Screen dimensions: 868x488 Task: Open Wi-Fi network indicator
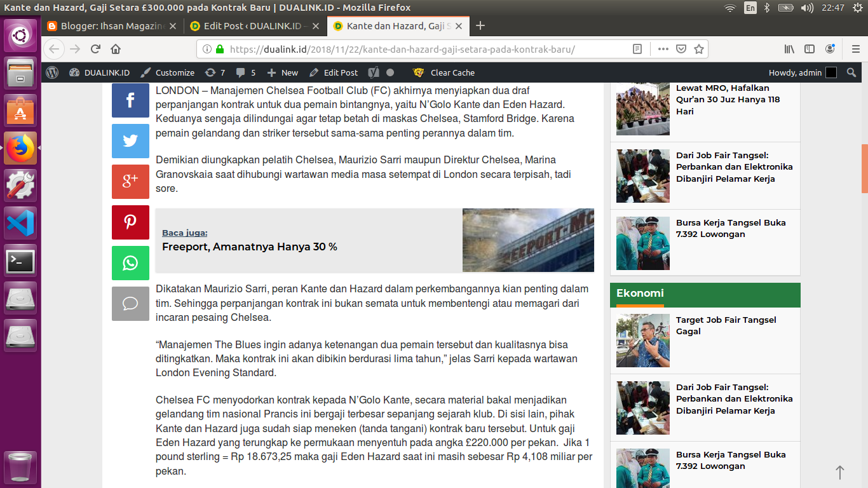tap(730, 8)
